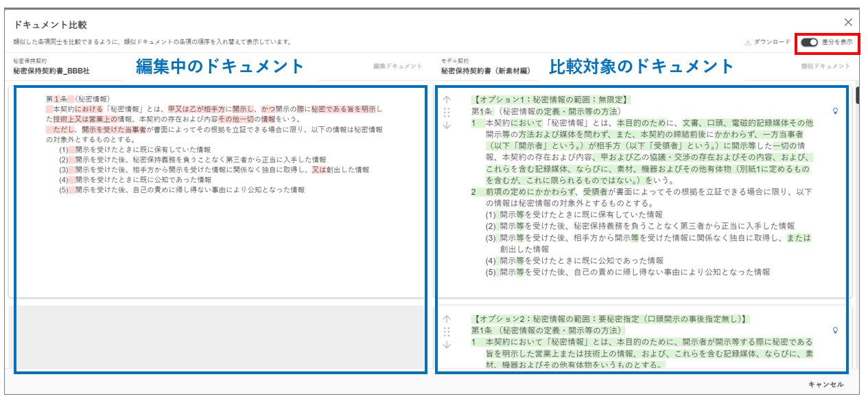
Task: Click the 類似ドキュメント label button
Action: pos(825,67)
